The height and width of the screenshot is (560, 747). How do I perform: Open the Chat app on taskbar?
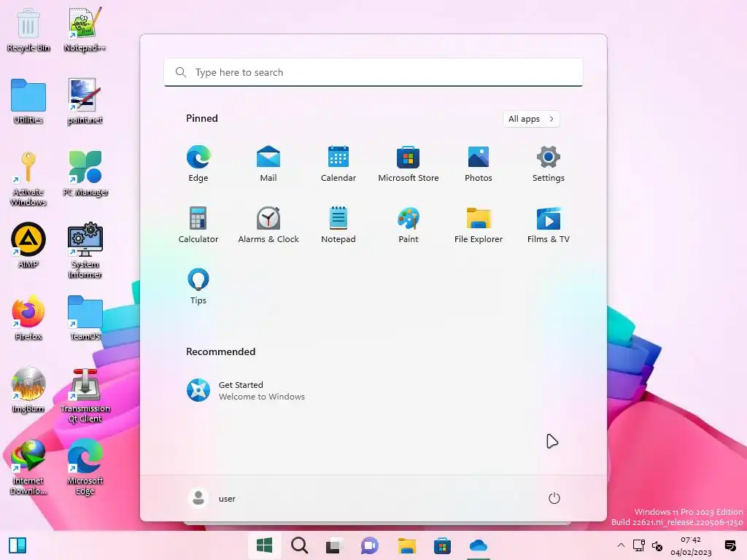click(x=370, y=545)
